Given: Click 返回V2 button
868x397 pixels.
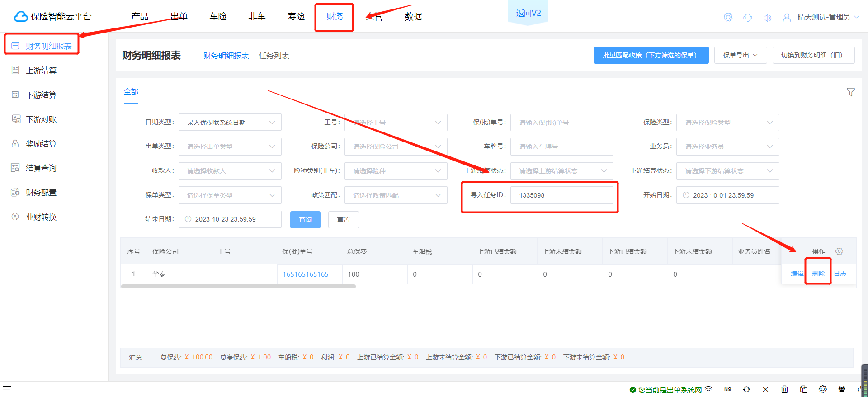Looking at the screenshot, I should pyautogui.click(x=528, y=13).
